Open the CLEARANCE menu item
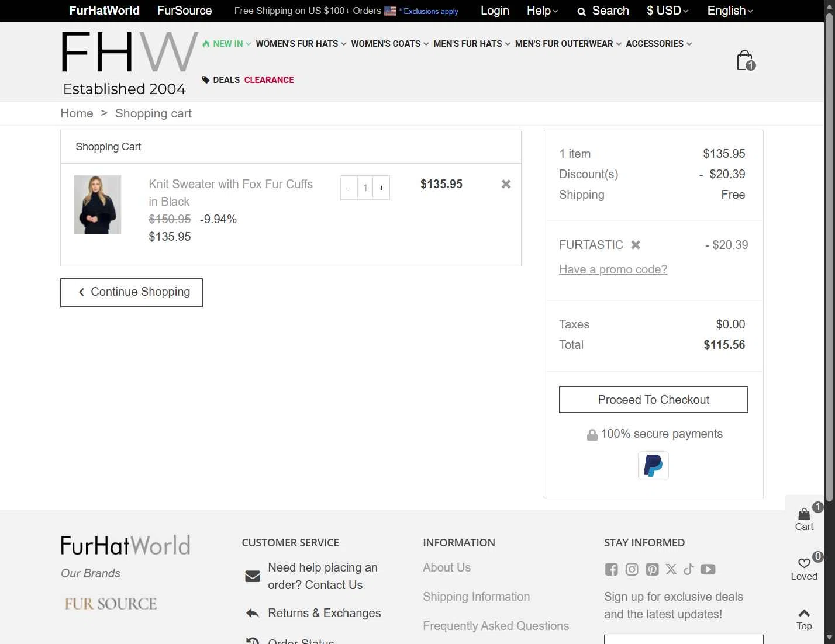 [x=269, y=80]
